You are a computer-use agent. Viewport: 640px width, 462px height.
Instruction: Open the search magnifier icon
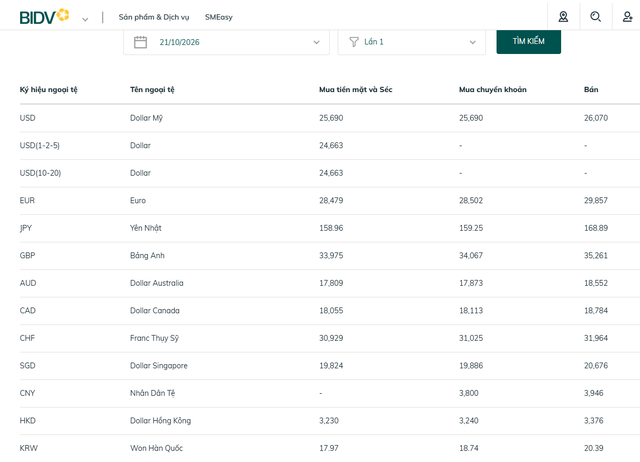596,17
